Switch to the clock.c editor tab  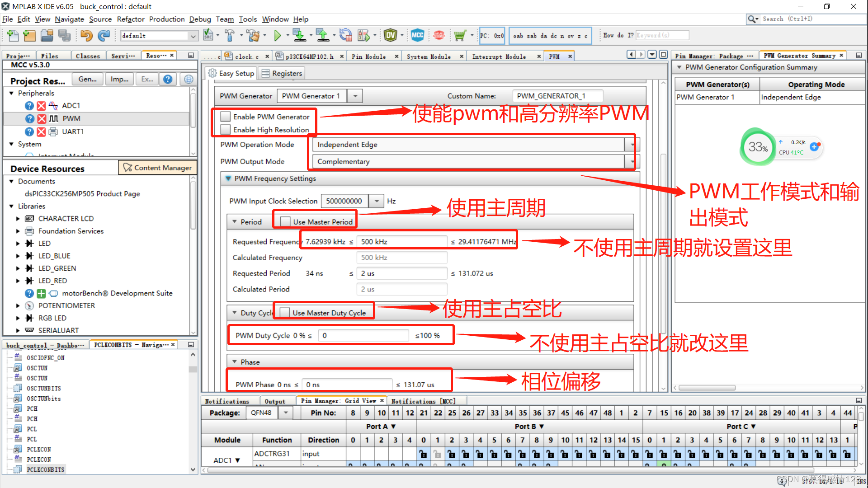tap(247, 56)
